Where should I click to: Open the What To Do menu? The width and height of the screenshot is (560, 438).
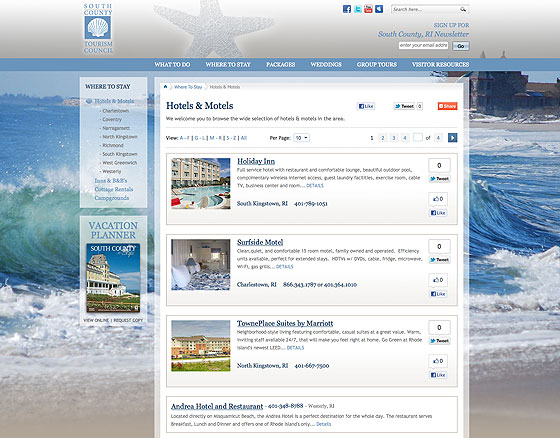tap(172, 65)
